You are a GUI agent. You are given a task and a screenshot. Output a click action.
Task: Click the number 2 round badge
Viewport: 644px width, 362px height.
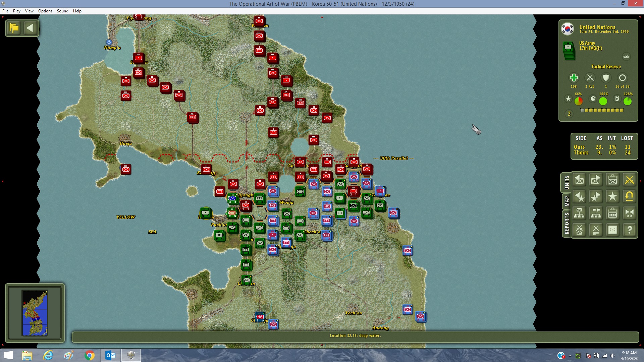(569, 114)
